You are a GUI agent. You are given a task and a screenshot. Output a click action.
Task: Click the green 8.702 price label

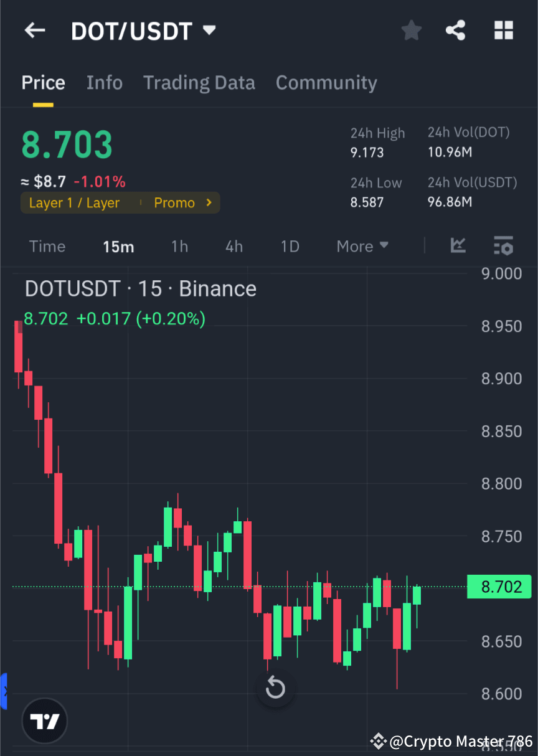499,586
